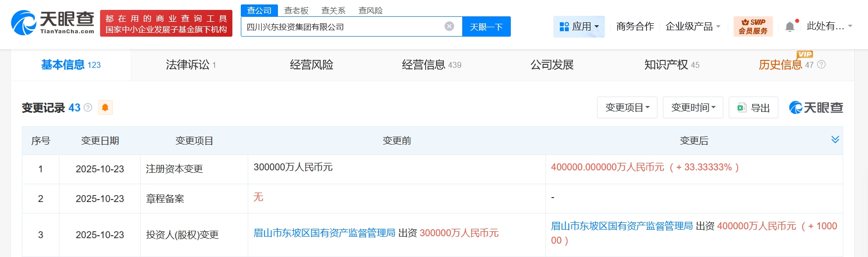Image resolution: width=868 pixels, height=257 pixels.
Task: Switch to the 法律诉讼 tab
Action: pyautogui.click(x=190, y=65)
